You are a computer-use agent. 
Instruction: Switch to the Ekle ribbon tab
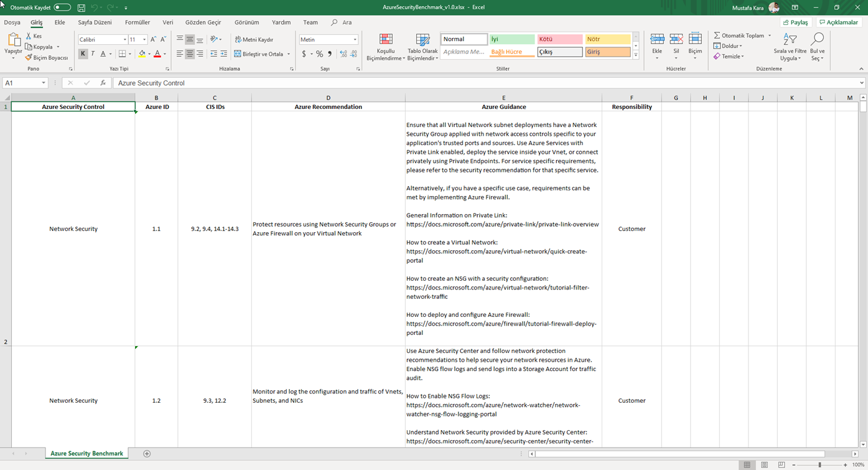[60, 22]
